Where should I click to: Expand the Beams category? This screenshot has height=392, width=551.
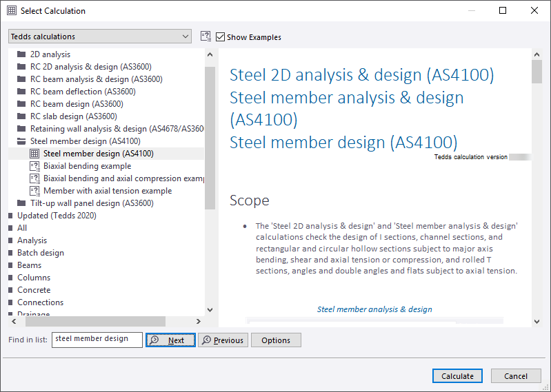(10, 265)
